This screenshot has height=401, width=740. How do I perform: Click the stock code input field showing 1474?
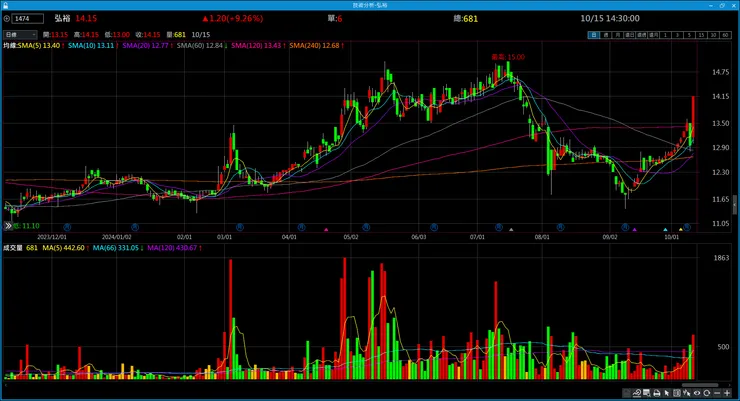click(28, 19)
